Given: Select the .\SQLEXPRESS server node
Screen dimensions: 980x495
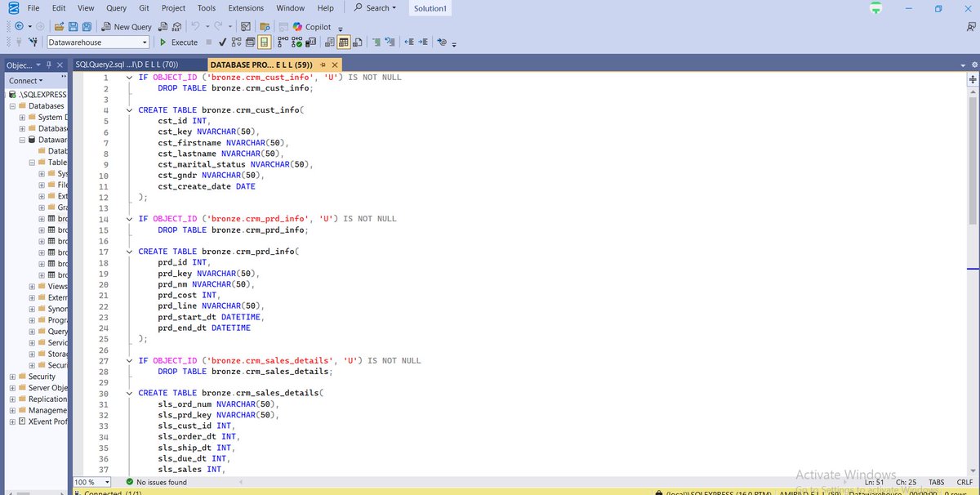Looking at the screenshot, I should (37, 95).
